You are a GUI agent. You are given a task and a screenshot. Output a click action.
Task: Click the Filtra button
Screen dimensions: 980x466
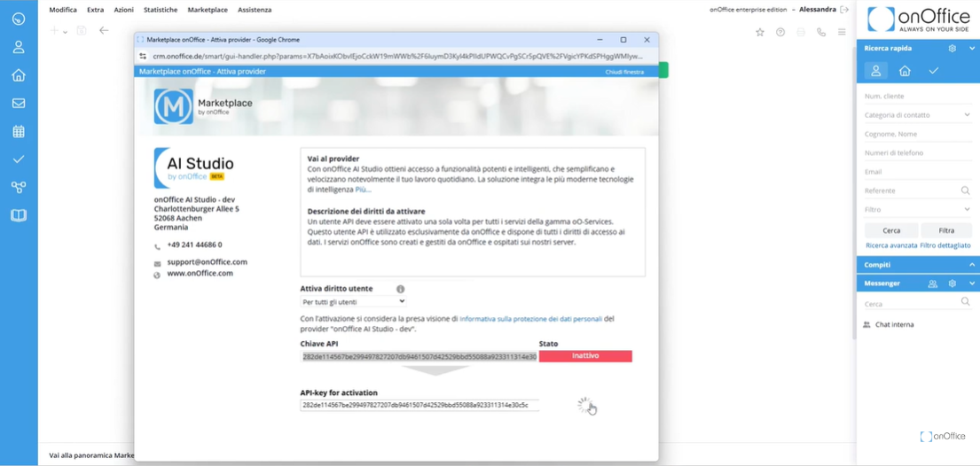coord(946,230)
